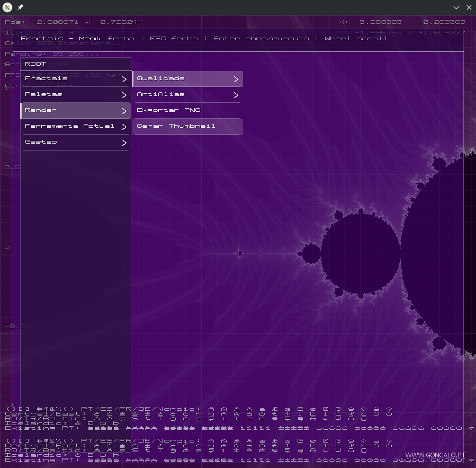The image size is (476, 468).
Task: Run Gerar Thumbnail
Action: (x=187, y=127)
